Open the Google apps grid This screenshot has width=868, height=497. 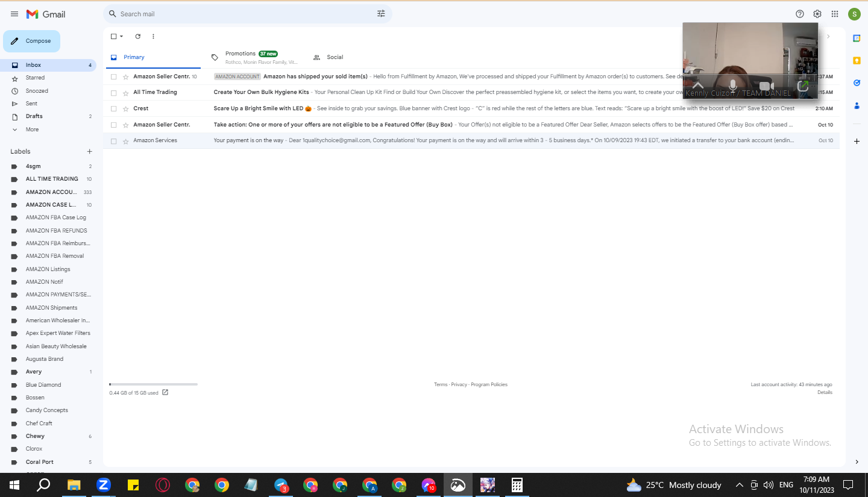(835, 14)
